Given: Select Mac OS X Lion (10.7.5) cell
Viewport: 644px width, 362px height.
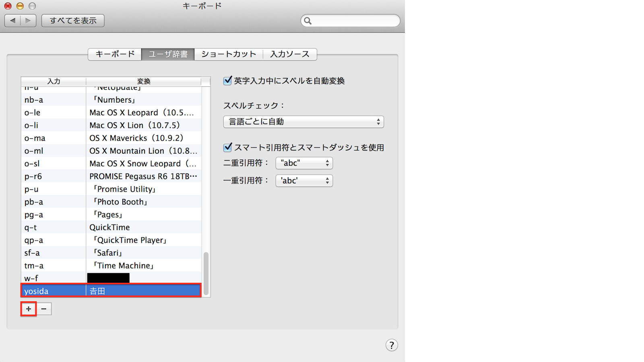Looking at the screenshot, I should pyautogui.click(x=144, y=125).
